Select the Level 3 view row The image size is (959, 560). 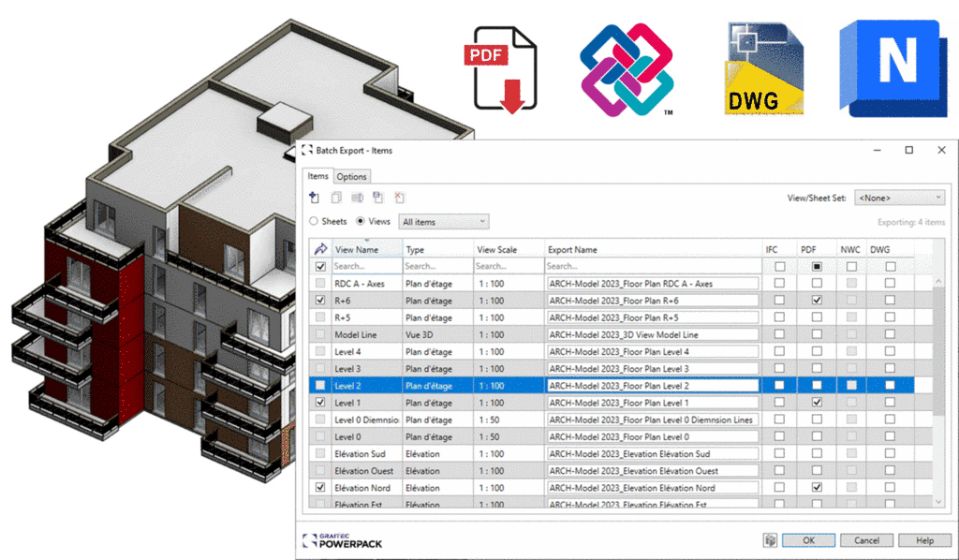612,369
